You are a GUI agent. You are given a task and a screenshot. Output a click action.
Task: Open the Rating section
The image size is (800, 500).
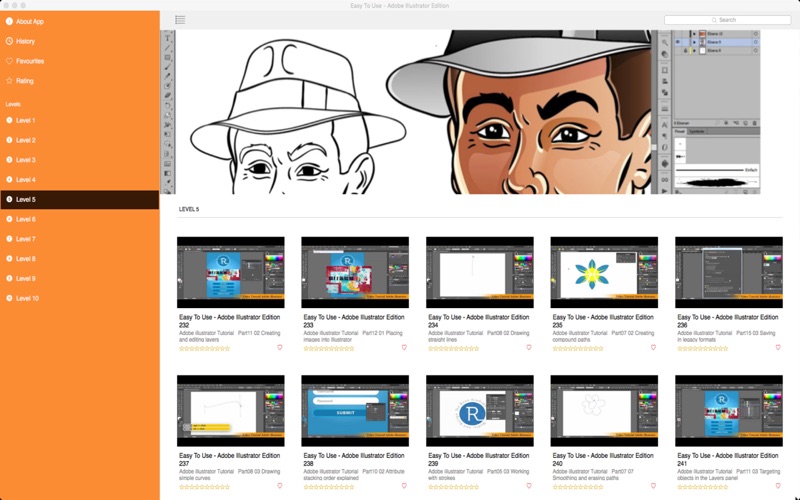(25, 81)
